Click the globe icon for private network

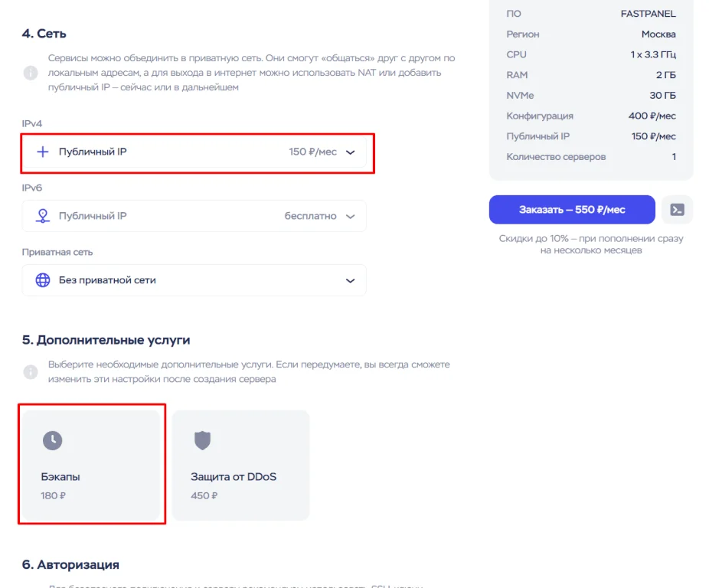pos(43,280)
